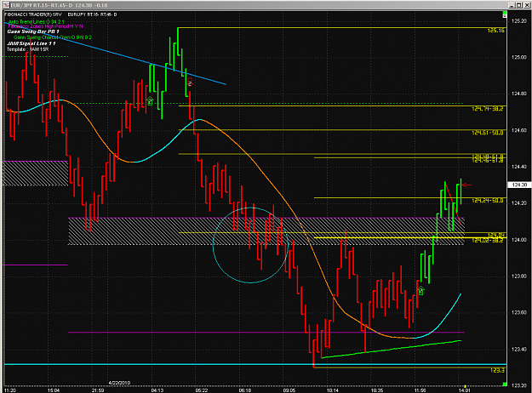Click the 09:05 time axis label
Screen dimensions: 532x393
(x=289, y=390)
